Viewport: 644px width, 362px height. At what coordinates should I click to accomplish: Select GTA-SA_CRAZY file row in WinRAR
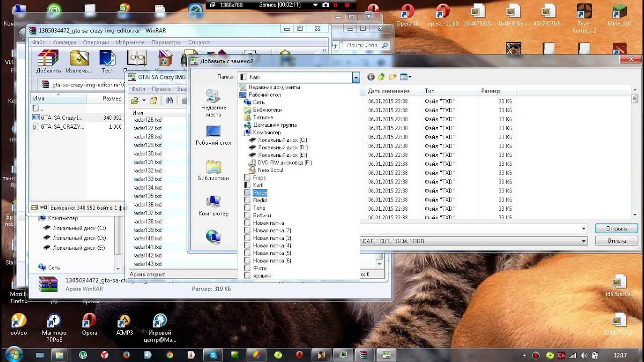(x=77, y=127)
